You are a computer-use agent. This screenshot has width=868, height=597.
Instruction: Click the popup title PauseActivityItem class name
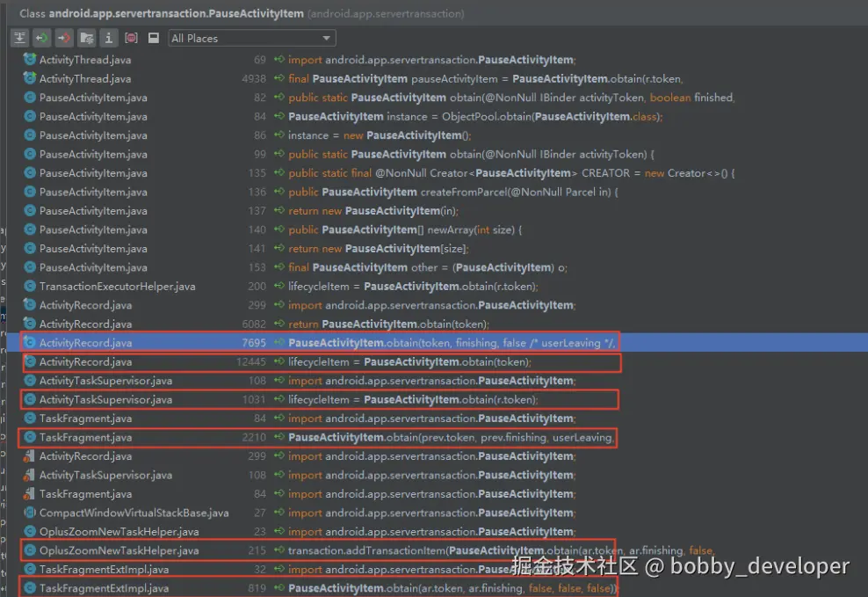pyautogui.click(x=176, y=13)
